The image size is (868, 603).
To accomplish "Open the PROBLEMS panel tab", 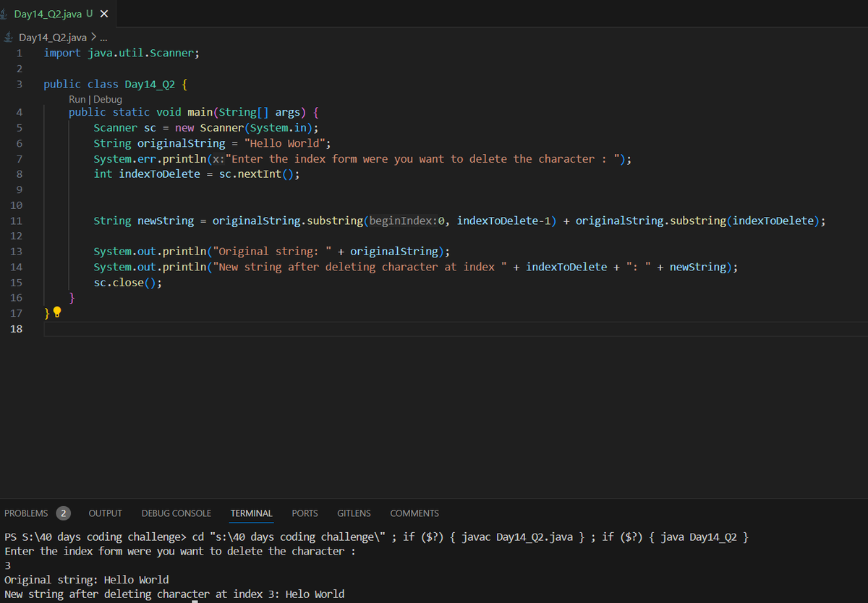I will 26,513.
